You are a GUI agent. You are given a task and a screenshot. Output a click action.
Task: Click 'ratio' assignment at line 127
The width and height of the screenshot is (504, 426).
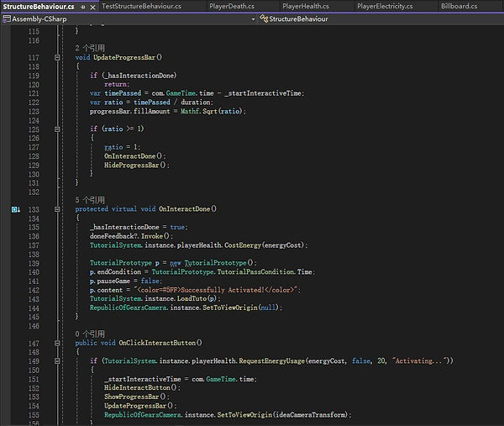click(113, 147)
